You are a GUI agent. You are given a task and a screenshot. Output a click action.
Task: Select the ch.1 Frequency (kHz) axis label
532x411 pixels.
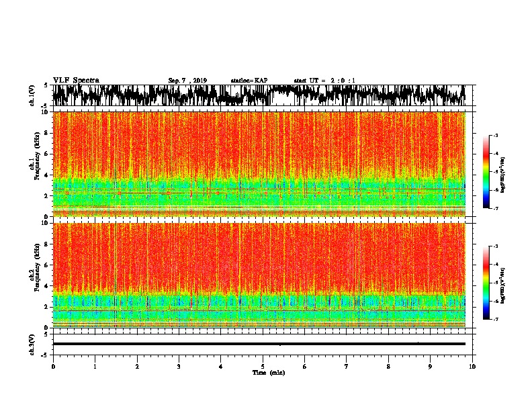(x=37, y=156)
